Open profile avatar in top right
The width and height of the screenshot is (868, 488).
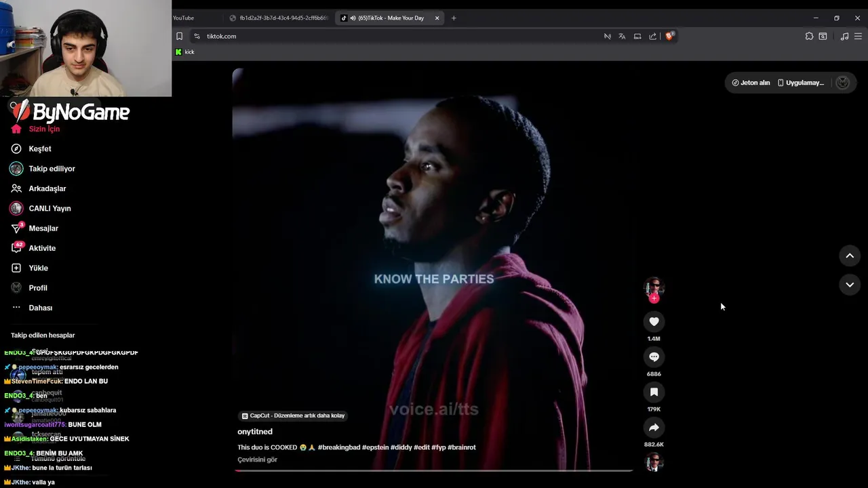click(x=843, y=83)
